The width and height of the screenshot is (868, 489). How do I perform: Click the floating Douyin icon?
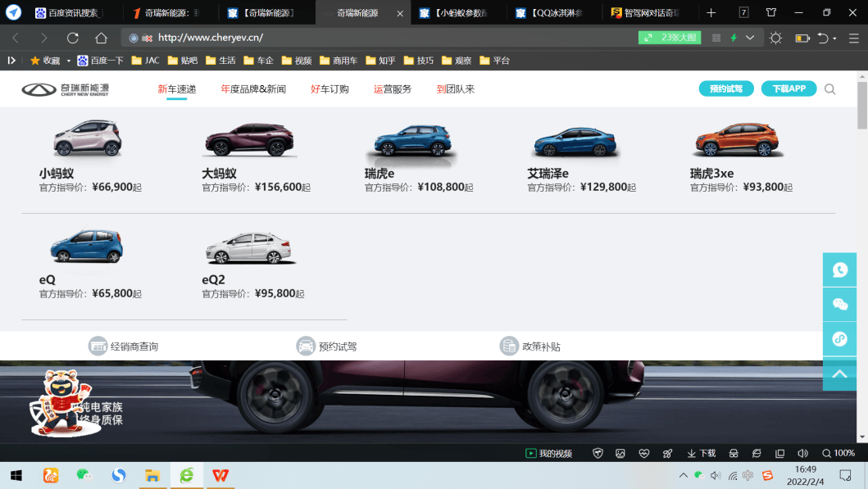840,338
